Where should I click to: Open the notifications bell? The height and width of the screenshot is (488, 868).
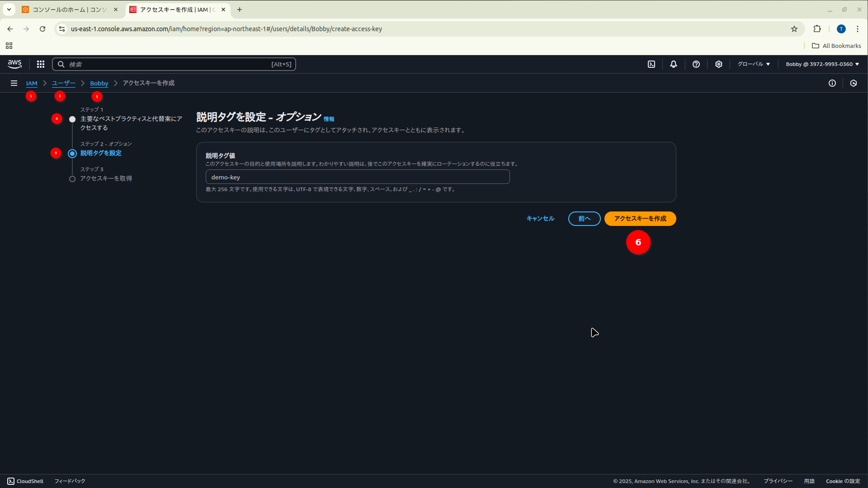674,64
